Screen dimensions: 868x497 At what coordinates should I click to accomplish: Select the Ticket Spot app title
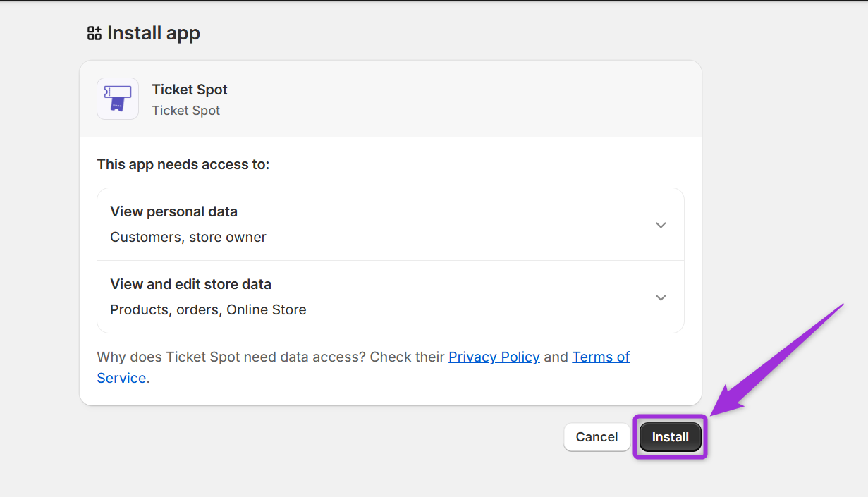[190, 90]
